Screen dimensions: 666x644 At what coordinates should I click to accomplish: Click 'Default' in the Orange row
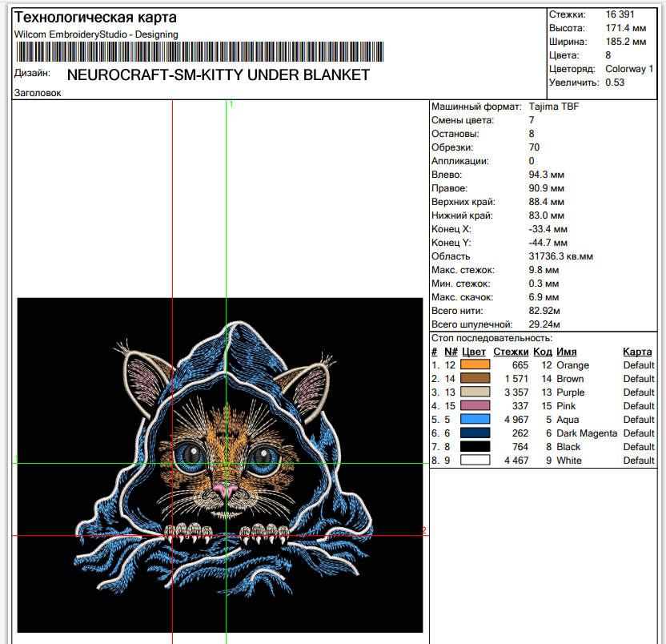point(639,365)
